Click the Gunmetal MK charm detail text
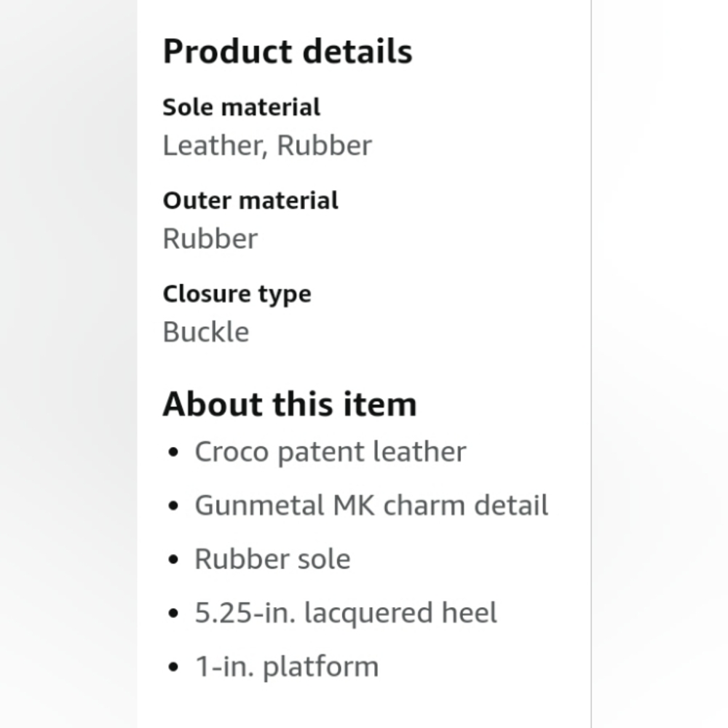Image resolution: width=728 pixels, height=728 pixels. pos(371,505)
